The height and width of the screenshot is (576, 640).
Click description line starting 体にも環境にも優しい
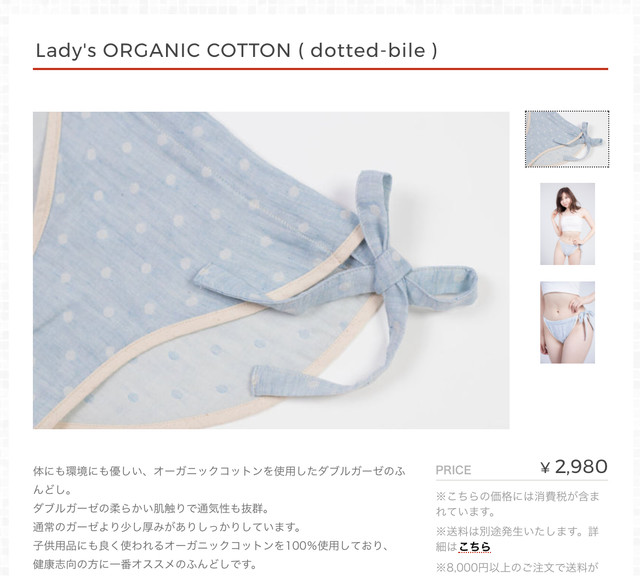coord(219,471)
